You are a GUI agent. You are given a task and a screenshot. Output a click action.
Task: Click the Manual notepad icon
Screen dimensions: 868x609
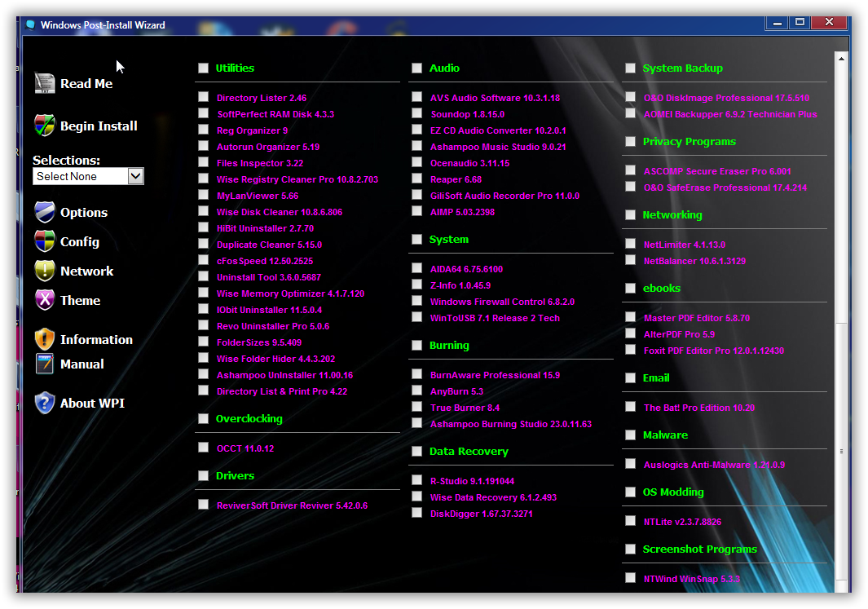[x=44, y=364]
